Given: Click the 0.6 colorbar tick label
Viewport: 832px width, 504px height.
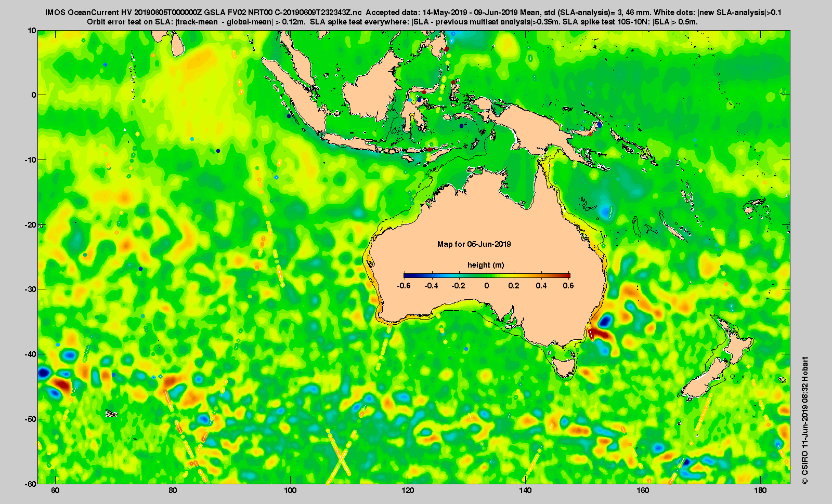Looking at the screenshot, I should tap(568, 286).
